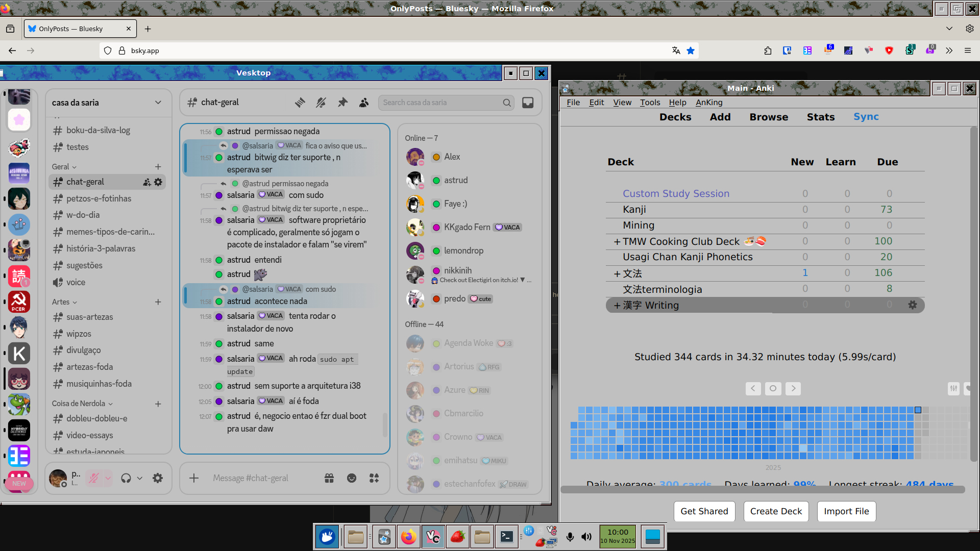Open the emoji picker in message bar
Viewport: 980px width, 551px height.
[x=352, y=478]
